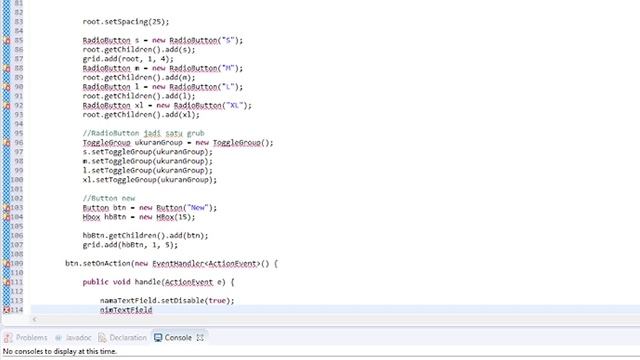Click the error marker on line 104
Image resolution: width=640 pixels, height=360 pixels.
(7, 217)
